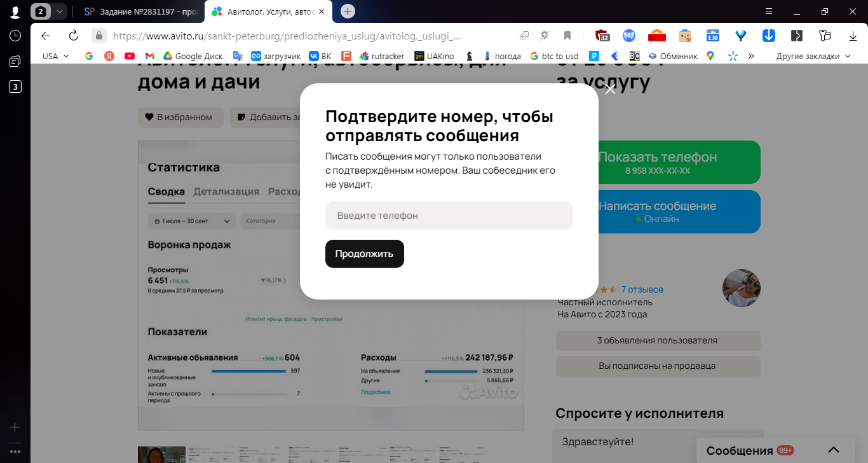Open the USA bookmarks folder dropdown

point(55,56)
